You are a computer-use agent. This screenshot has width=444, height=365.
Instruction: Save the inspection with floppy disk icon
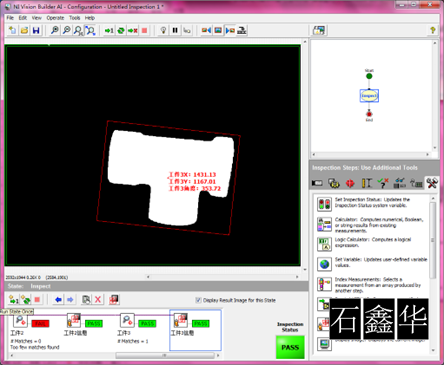[x=36, y=30]
